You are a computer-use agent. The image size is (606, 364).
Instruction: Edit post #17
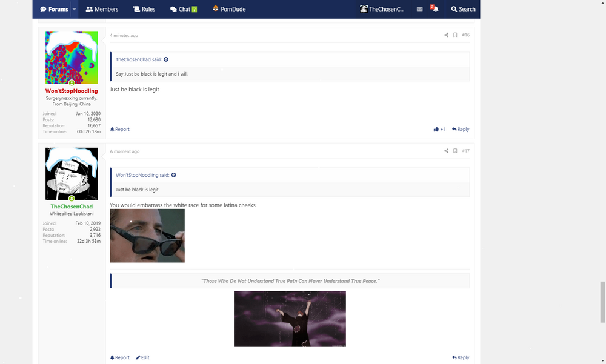(142, 357)
